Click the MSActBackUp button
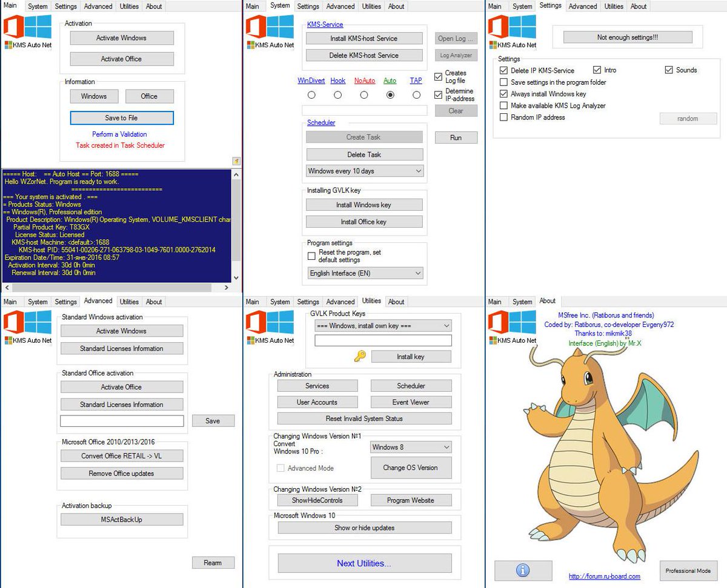Image resolution: width=727 pixels, height=588 pixels. point(122,520)
